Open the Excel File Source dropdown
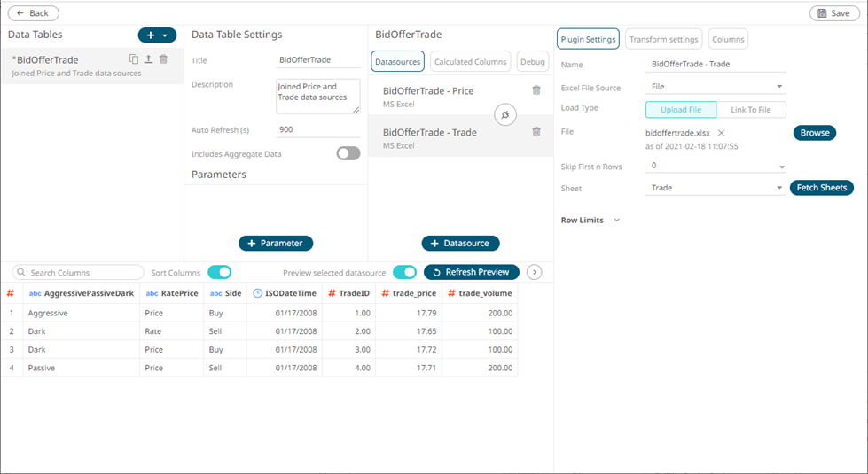 click(x=716, y=87)
